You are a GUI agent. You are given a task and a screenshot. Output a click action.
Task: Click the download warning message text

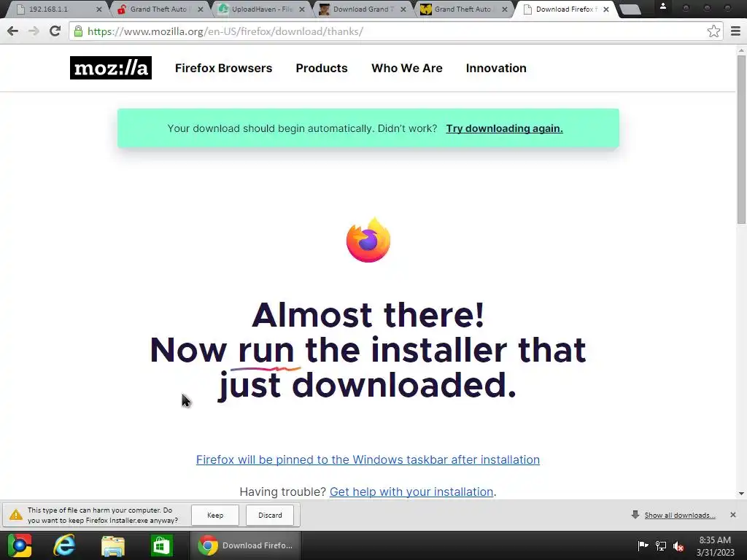coord(103,516)
